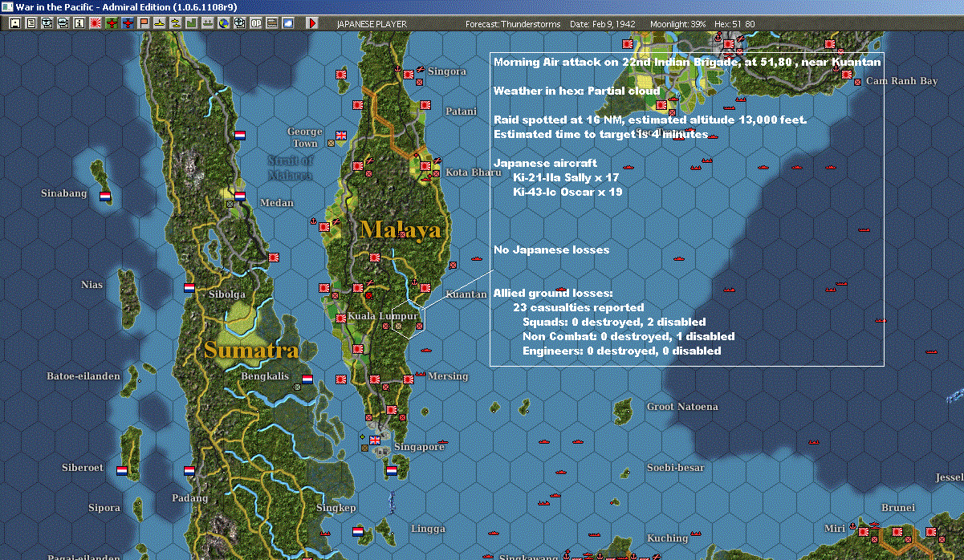This screenshot has height=560, width=964.
Task: Click the first white square toolbar icon
Action: pos(14,23)
